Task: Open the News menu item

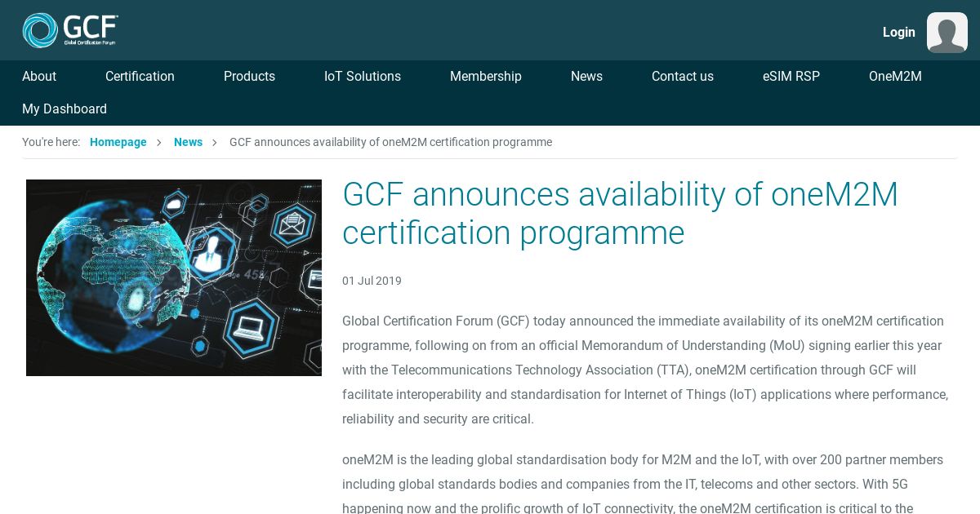Action: click(586, 77)
